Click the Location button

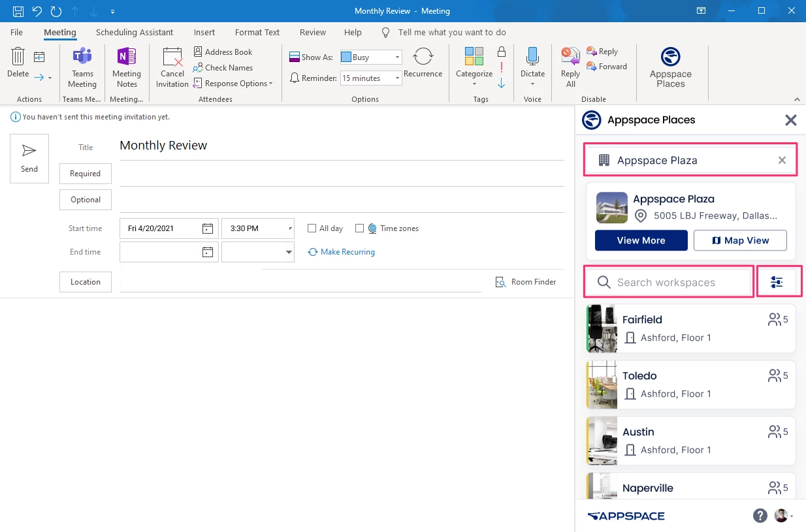pyautogui.click(x=86, y=282)
